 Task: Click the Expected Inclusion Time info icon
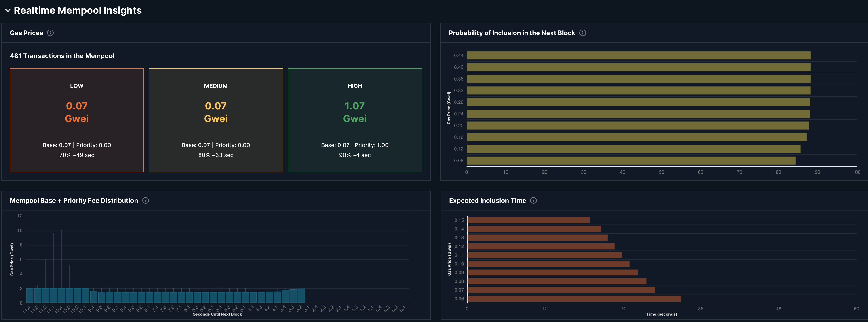(534, 200)
